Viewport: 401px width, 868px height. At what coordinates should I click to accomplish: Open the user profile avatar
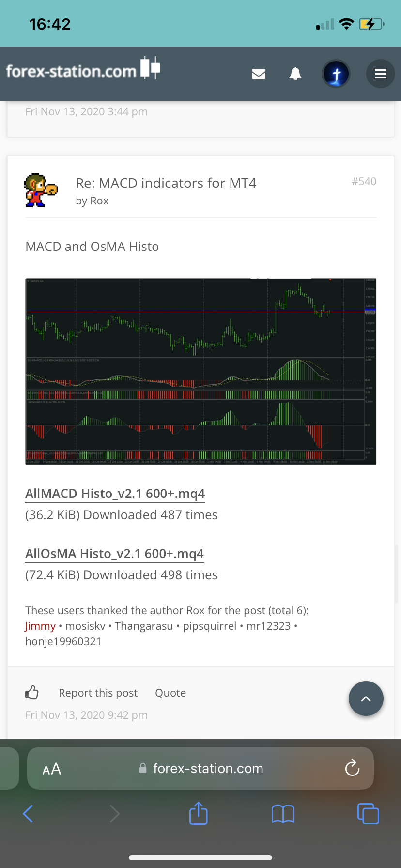[336, 74]
